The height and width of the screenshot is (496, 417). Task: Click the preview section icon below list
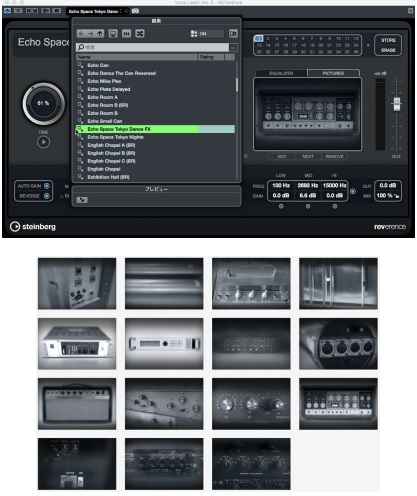(82, 200)
